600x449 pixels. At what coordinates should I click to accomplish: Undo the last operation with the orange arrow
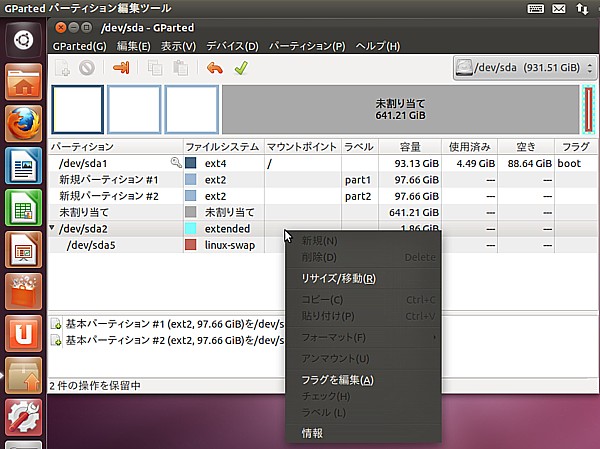[x=215, y=68]
